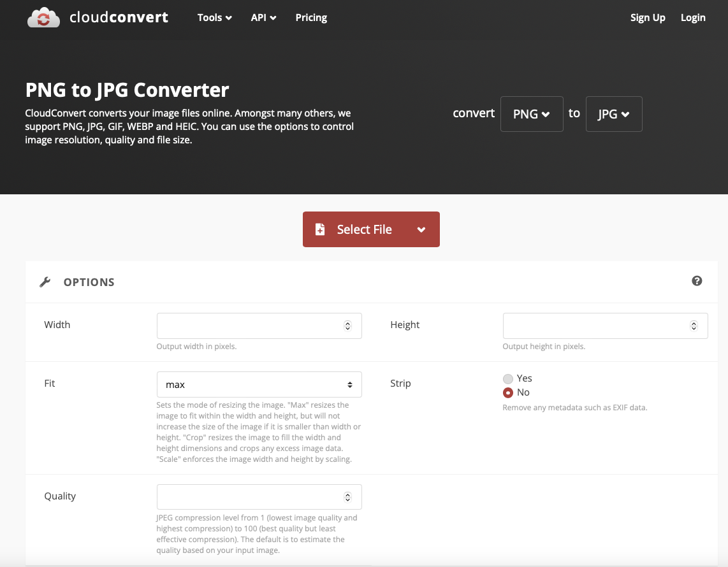The image size is (728, 567).
Task: Open the Tools menu
Action: click(214, 17)
